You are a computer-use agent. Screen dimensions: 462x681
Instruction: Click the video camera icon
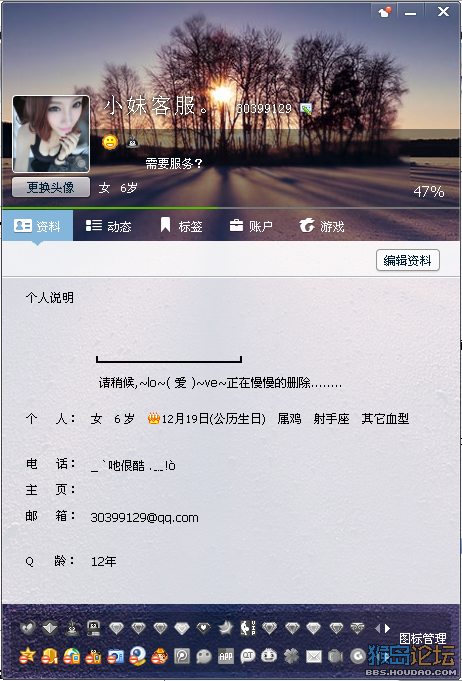pyautogui.click(x=336, y=656)
